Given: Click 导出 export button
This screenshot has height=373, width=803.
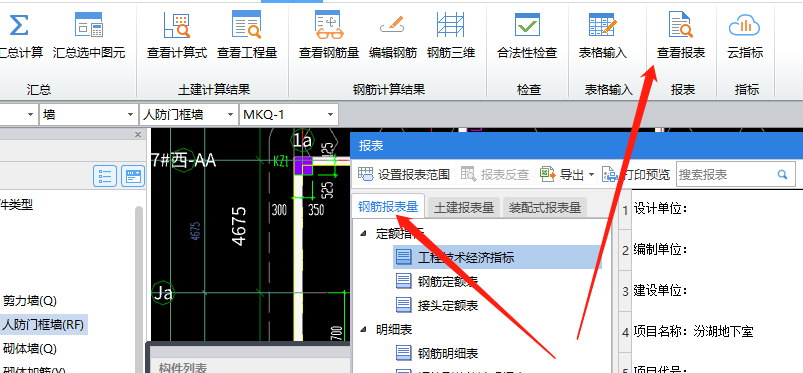Looking at the screenshot, I should point(562,175).
